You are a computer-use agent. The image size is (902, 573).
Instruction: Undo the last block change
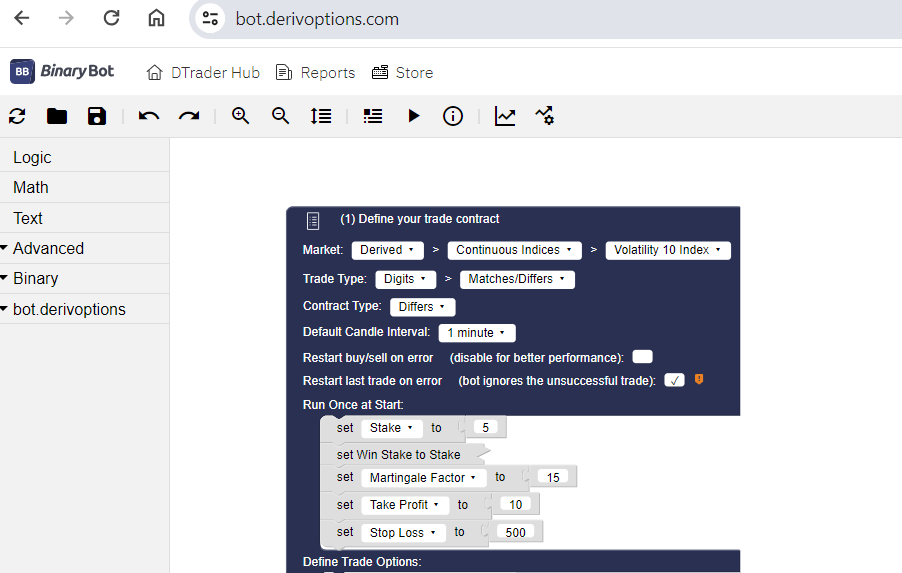tap(149, 116)
